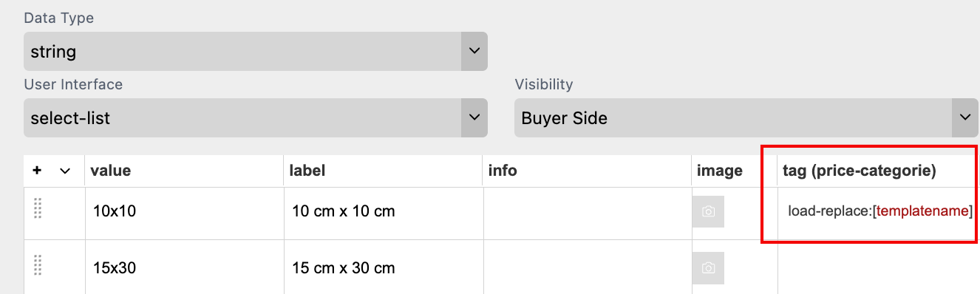
Task: Click the label column header
Action: coord(307,171)
